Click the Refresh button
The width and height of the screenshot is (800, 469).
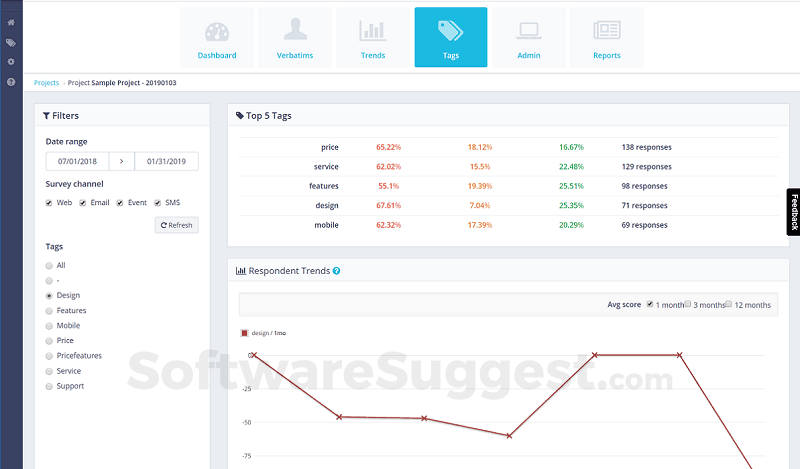click(177, 225)
